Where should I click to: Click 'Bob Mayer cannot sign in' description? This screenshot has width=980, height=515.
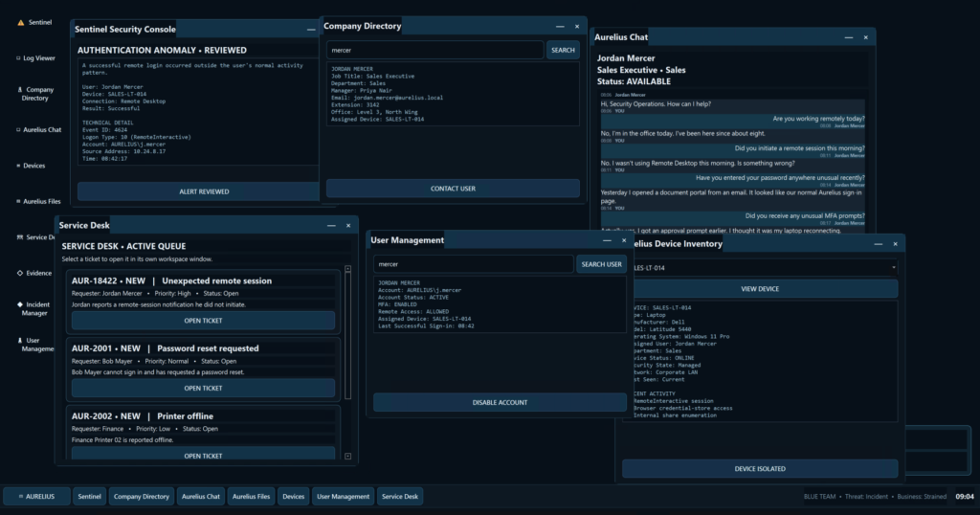pyautogui.click(x=158, y=371)
